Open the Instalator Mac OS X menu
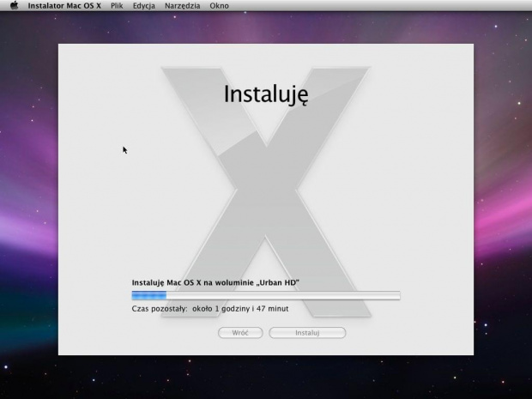 64,6
